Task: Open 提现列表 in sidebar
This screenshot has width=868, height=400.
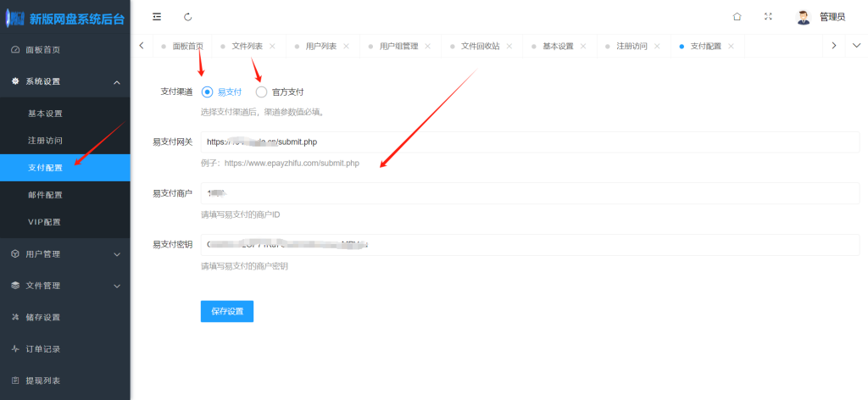Action: [x=64, y=381]
